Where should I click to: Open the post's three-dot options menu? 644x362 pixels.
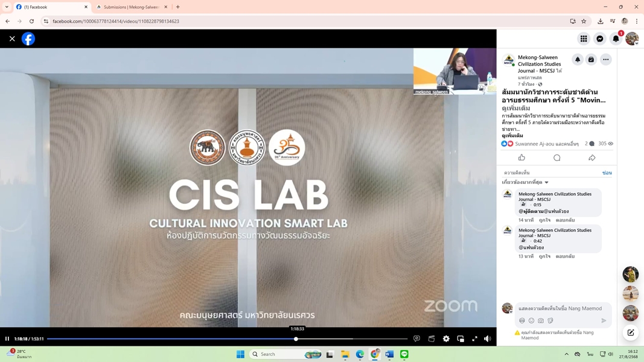click(605, 60)
